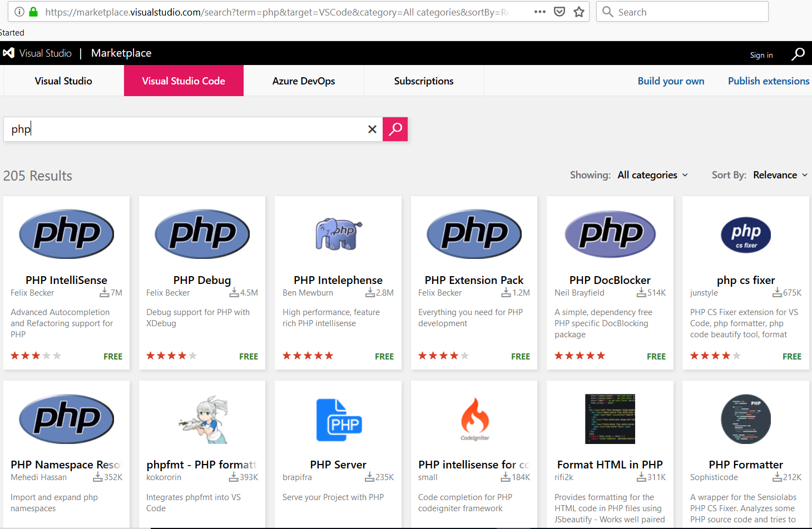812x529 pixels.
Task: Click the Sign in link
Action: tap(761, 55)
